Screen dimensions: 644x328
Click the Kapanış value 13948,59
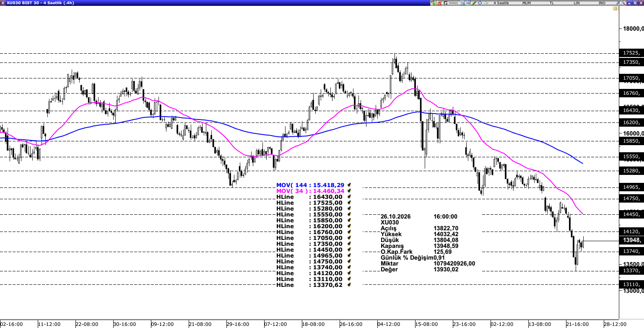pyautogui.click(x=446, y=246)
